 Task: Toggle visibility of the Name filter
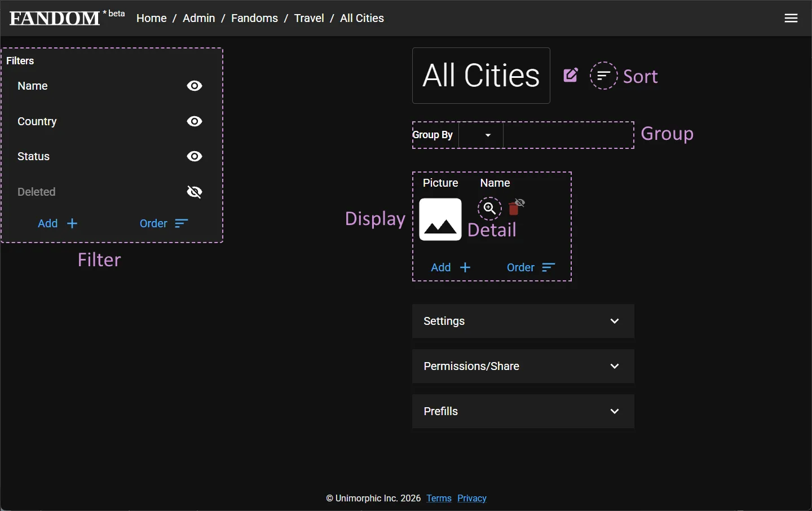coord(195,86)
